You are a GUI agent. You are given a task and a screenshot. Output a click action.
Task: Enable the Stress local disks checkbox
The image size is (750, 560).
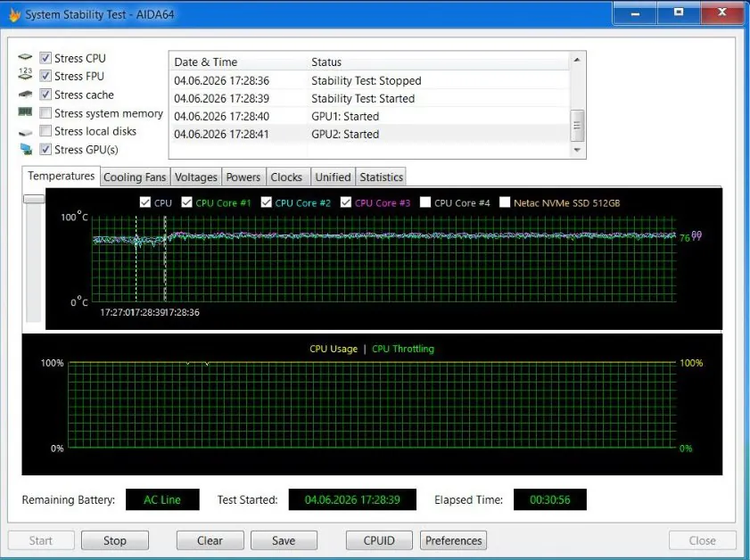(45, 130)
